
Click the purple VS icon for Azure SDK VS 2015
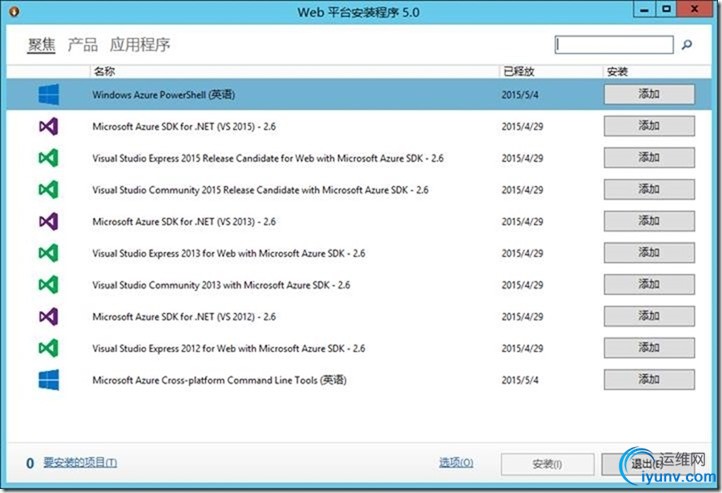click(x=48, y=126)
